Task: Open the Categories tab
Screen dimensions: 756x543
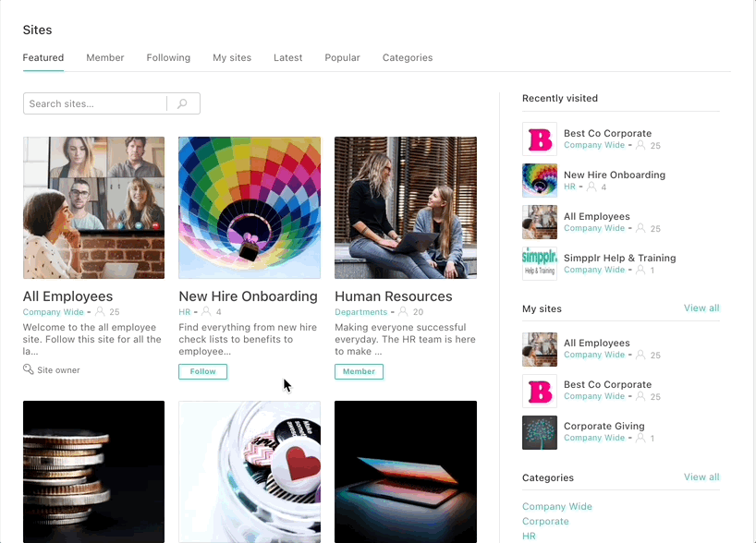Action: (408, 57)
